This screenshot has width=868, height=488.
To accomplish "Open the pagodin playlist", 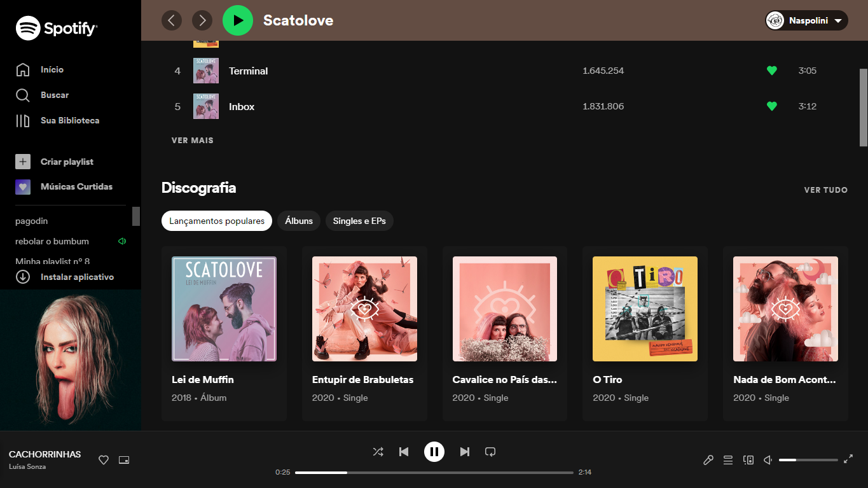I will point(31,221).
